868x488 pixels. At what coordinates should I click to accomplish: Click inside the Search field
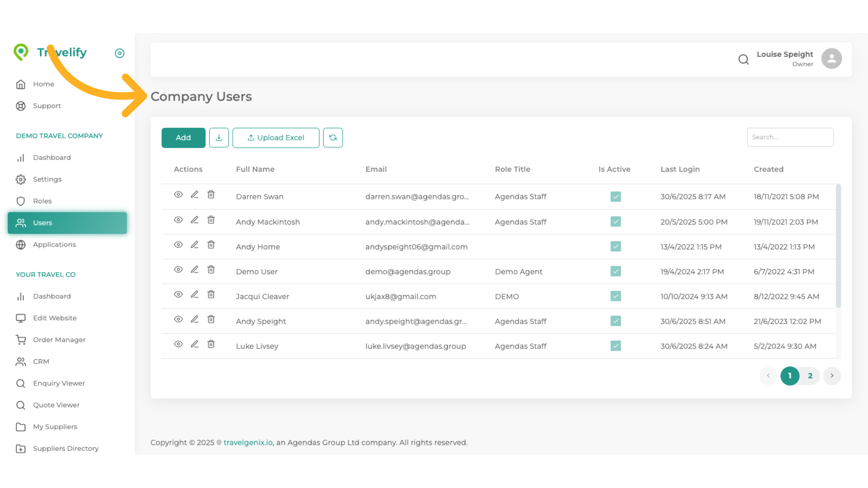[790, 137]
